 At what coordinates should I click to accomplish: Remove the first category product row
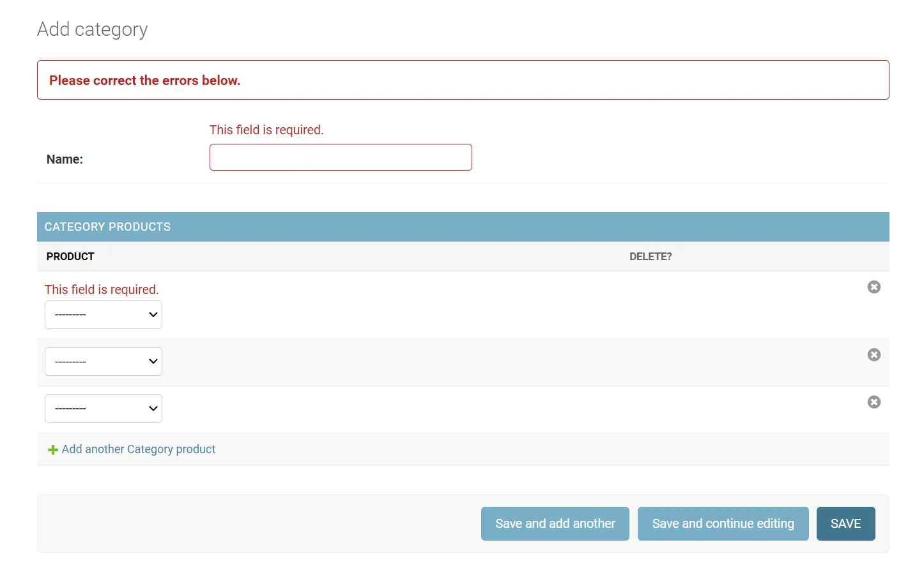874,287
